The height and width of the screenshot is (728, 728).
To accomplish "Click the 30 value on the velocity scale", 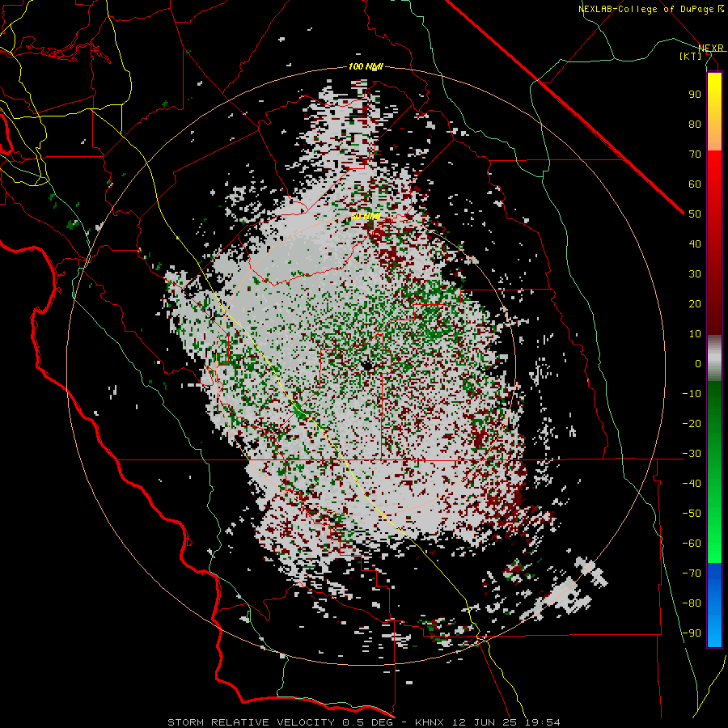I will coord(695,274).
